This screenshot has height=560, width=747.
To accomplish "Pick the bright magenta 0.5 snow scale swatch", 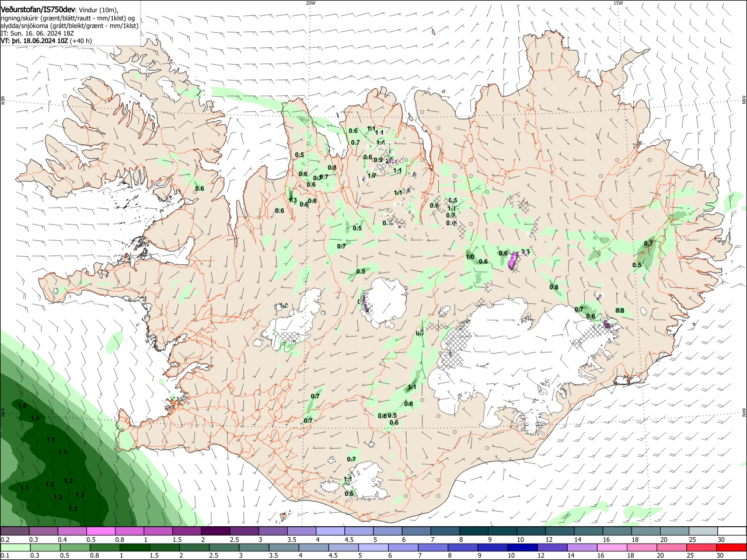I will click(100, 531).
